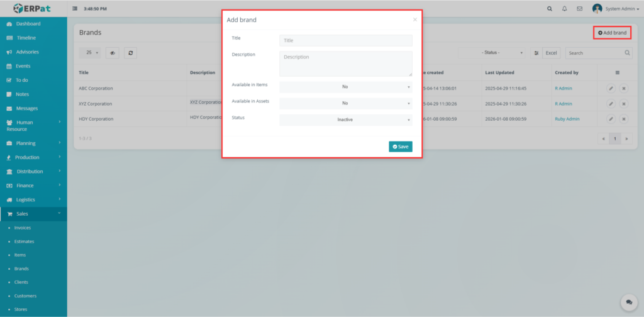Export table with Excel button

[551, 53]
